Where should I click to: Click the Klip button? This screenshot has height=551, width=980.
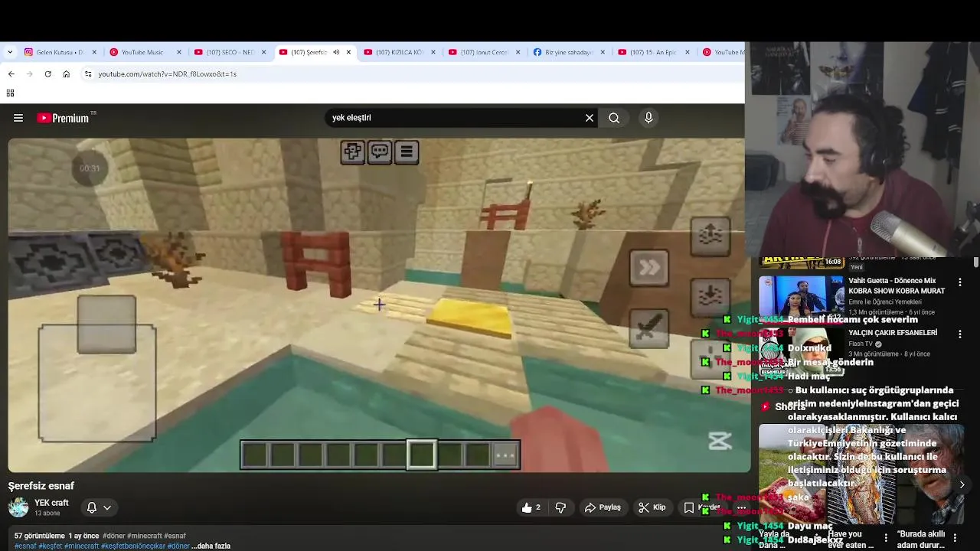pyautogui.click(x=652, y=507)
